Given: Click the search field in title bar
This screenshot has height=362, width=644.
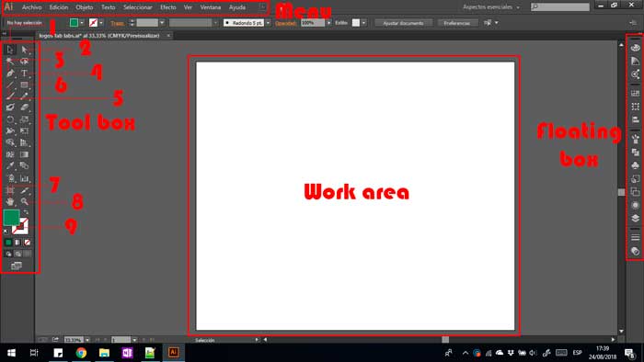Looking at the screenshot, I should click(560, 7).
